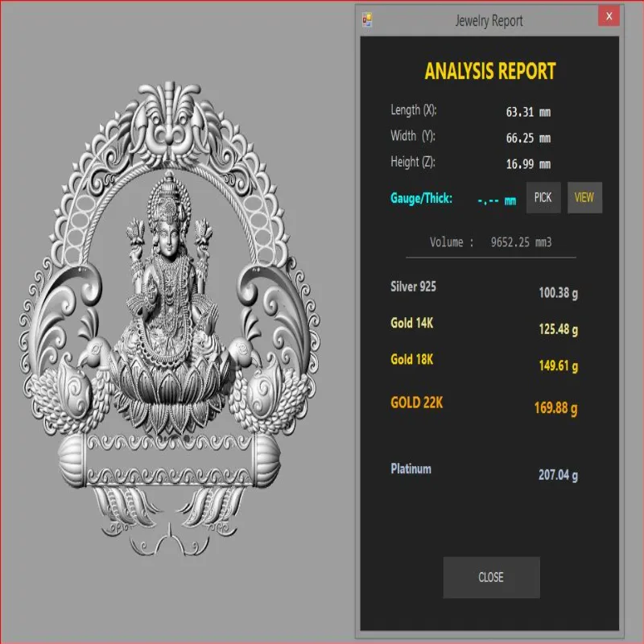The image size is (644, 644).
Task: Click the PICK button for gauge thickness
Action: (543, 197)
